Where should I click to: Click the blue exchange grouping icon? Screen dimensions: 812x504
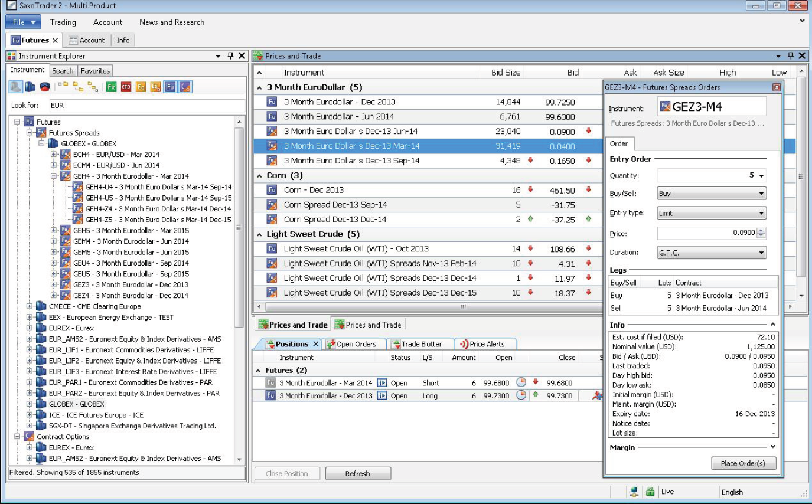(x=30, y=87)
